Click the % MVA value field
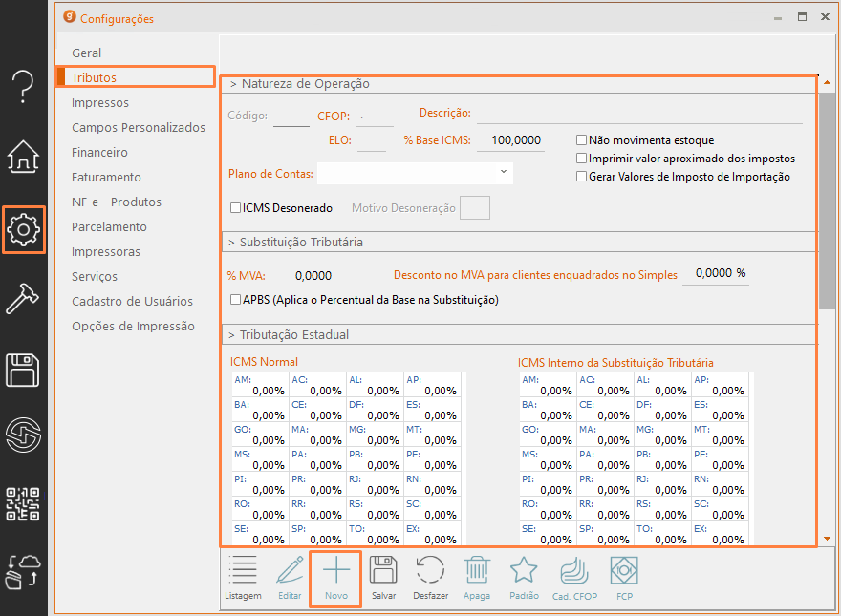The width and height of the screenshot is (841, 616). coord(303,276)
